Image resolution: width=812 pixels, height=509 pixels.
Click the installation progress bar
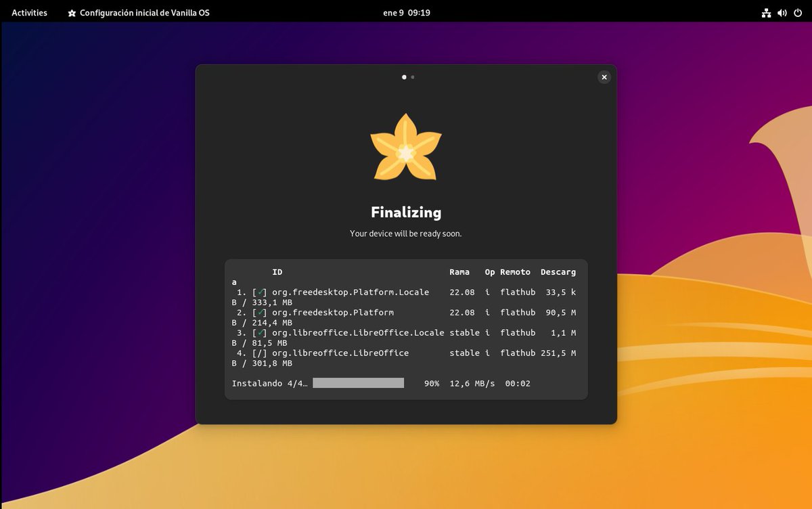pos(358,383)
